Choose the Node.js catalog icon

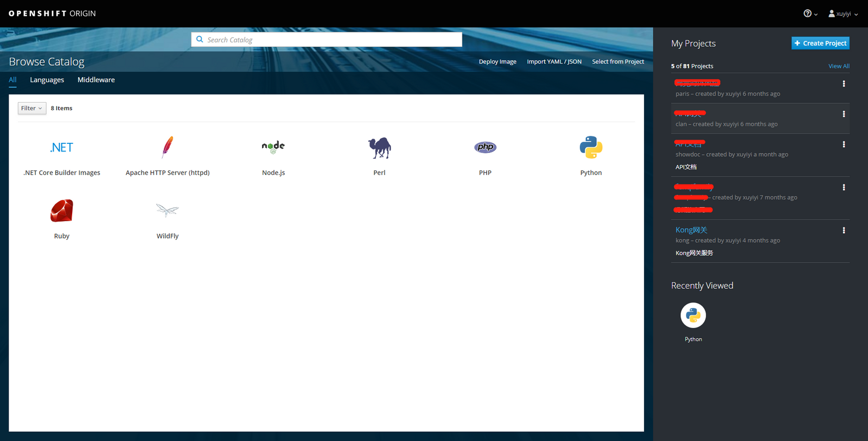point(273,147)
